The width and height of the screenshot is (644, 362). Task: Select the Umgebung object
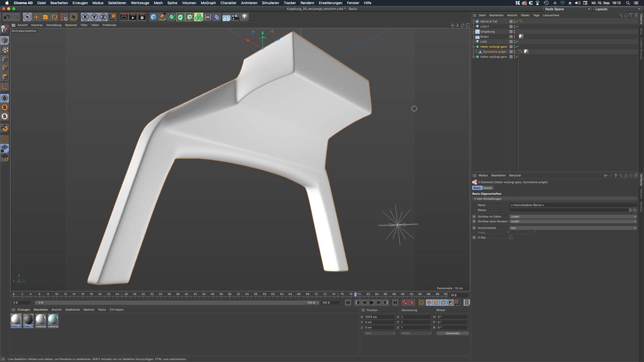[487, 32]
